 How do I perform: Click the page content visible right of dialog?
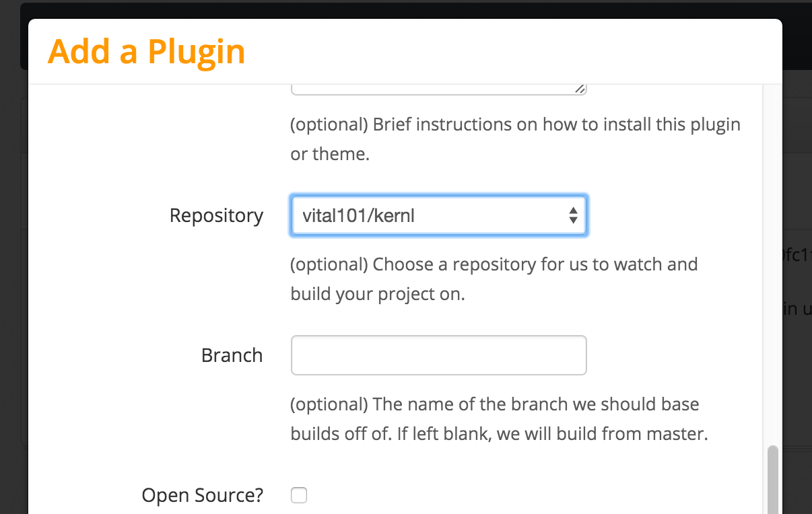[x=797, y=283]
